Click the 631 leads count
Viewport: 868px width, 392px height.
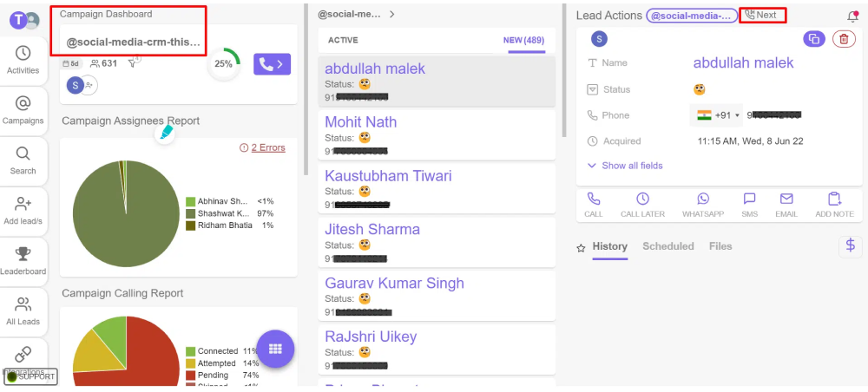tap(103, 63)
